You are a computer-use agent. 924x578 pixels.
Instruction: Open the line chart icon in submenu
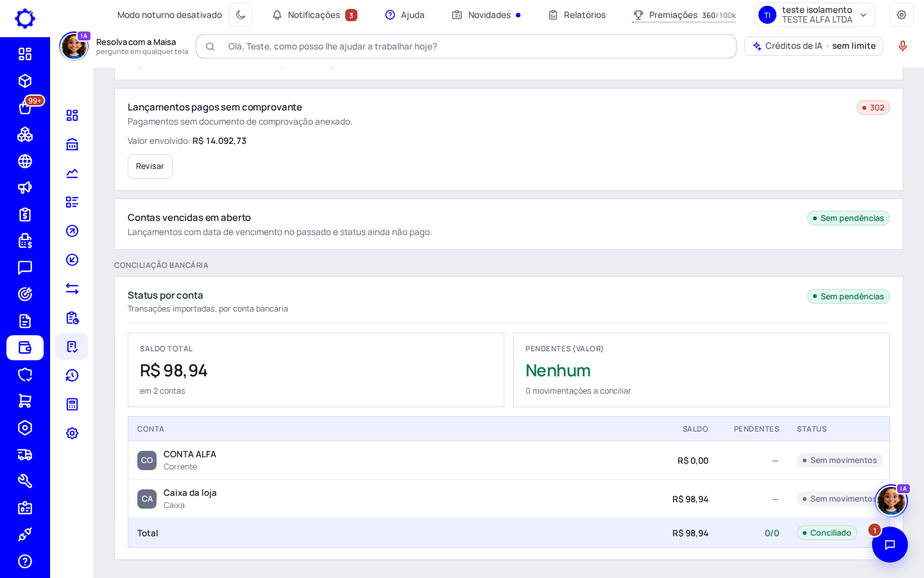tap(72, 173)
